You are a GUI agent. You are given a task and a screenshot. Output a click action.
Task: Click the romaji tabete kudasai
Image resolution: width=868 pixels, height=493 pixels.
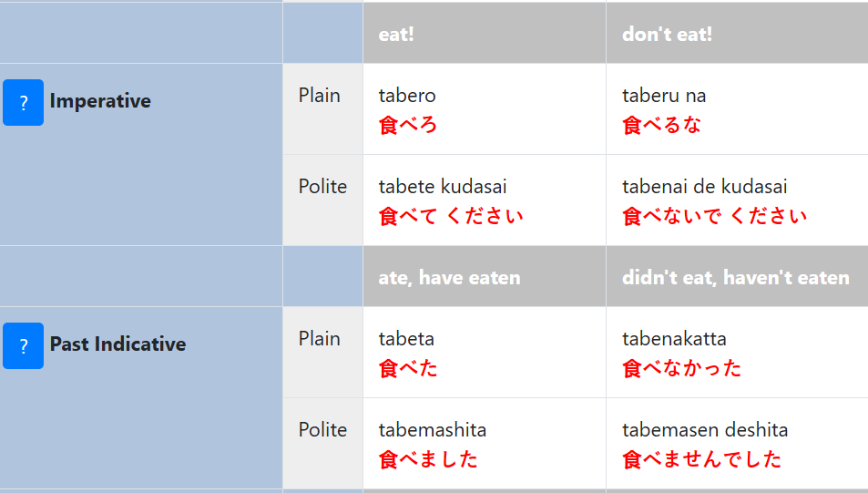[x=443, y=187]
